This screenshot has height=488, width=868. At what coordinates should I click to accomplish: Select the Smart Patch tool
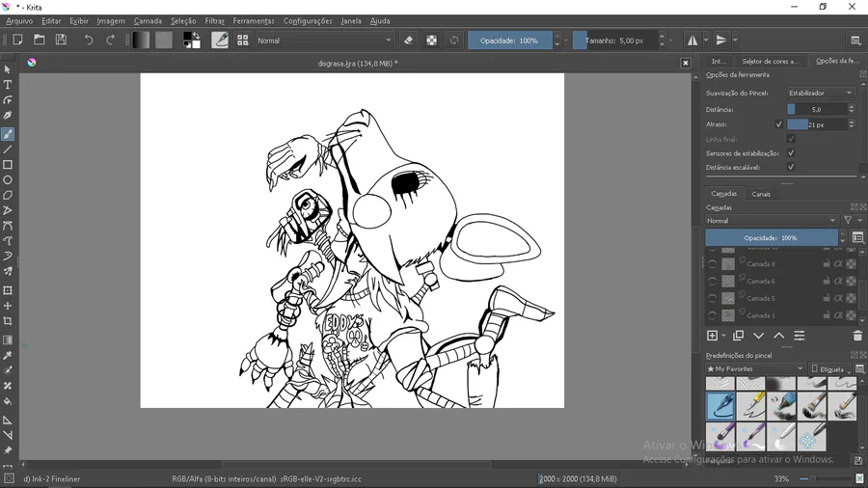(8, 386)
